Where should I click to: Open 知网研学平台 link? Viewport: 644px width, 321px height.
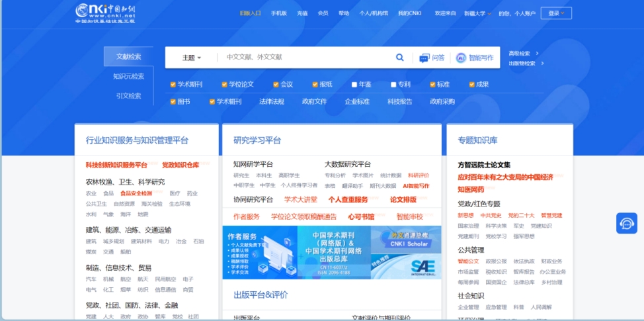point(253,164)
